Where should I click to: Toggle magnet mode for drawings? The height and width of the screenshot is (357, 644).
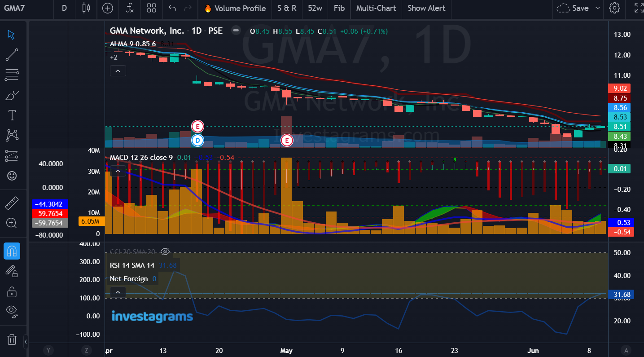(12, 251)
